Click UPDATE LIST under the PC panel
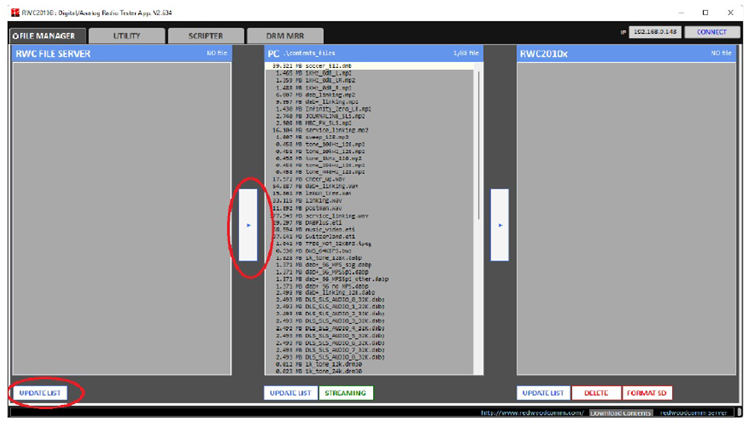The height and width of the screenshot is (426, 750). (290, 393)
